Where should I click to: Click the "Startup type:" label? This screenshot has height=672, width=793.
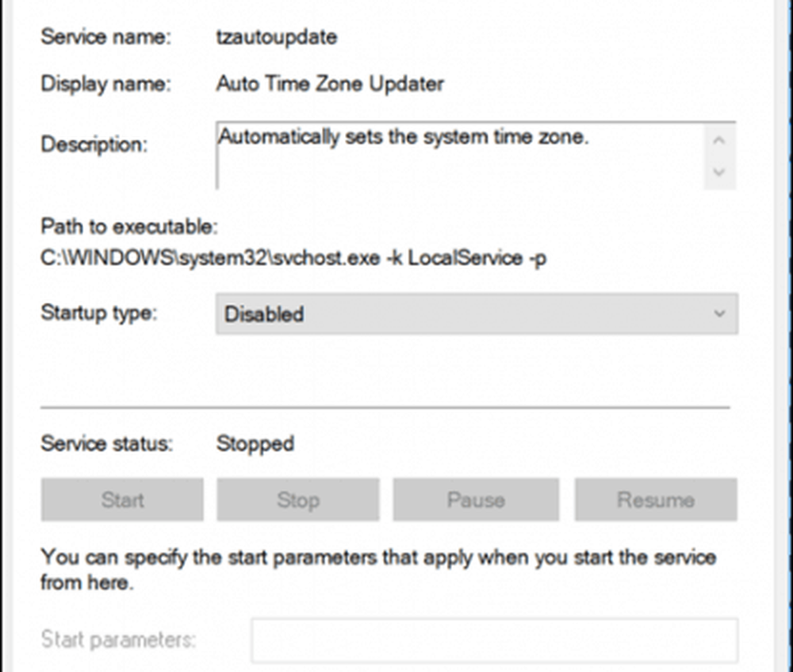coord(99,312)
